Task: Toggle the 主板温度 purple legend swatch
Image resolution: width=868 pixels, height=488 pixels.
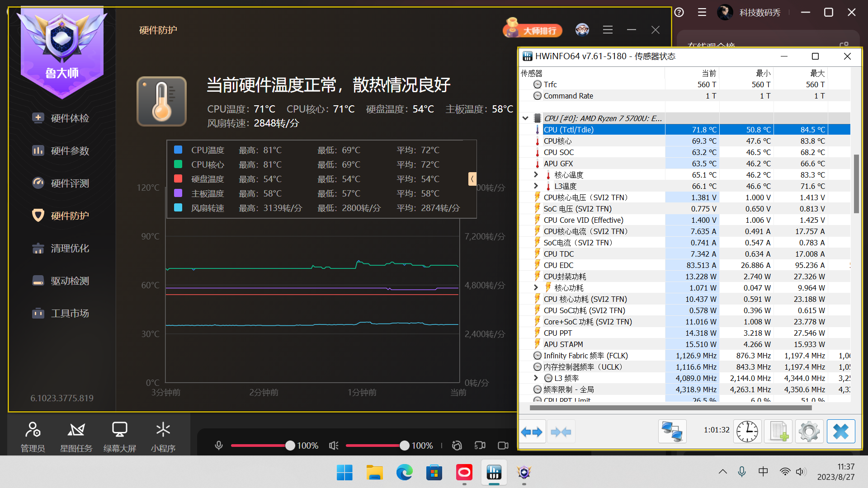Action: [178, 193]
